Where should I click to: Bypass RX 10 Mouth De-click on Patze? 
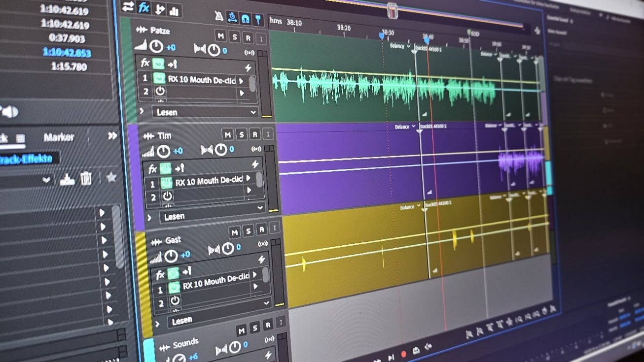coord(158,78)
